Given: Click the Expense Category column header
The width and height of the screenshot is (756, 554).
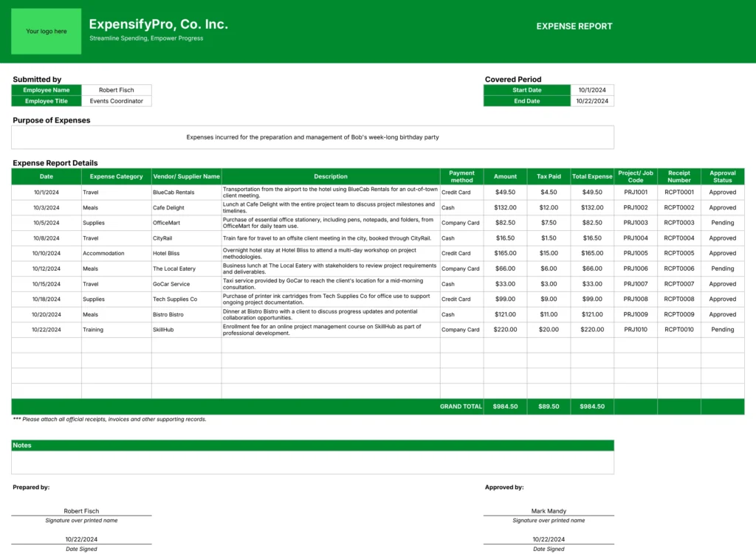Looking at the screenshot, I should (x=115, y=176).
